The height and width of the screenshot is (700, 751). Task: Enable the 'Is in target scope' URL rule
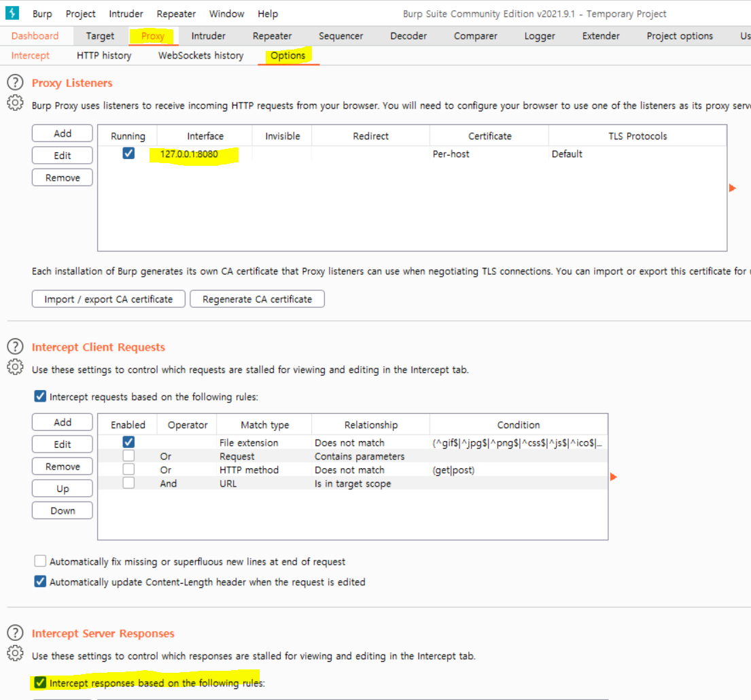click(128, 483)
